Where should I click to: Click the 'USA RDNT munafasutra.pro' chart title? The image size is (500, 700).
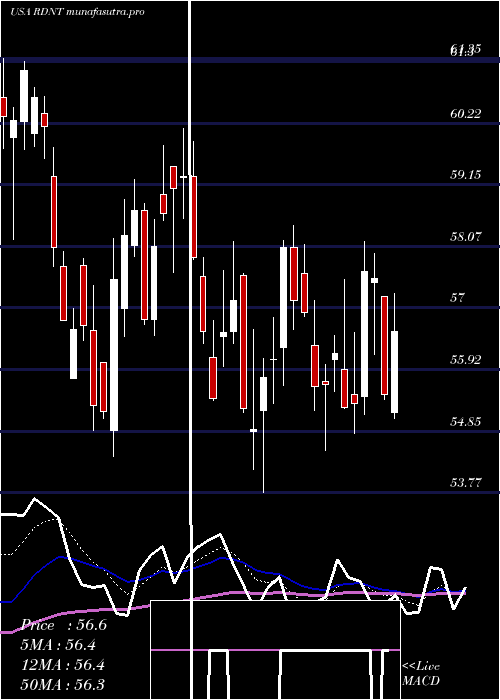pos(77,12)
